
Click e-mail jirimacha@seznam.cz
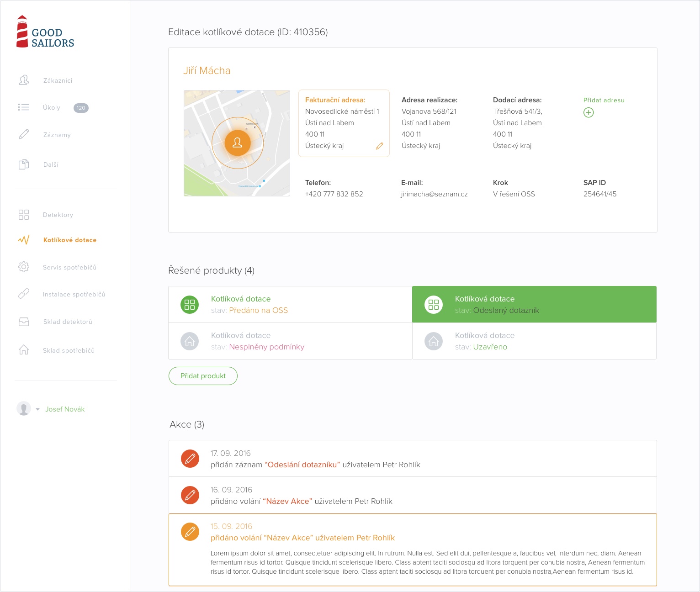coord(434,194)
